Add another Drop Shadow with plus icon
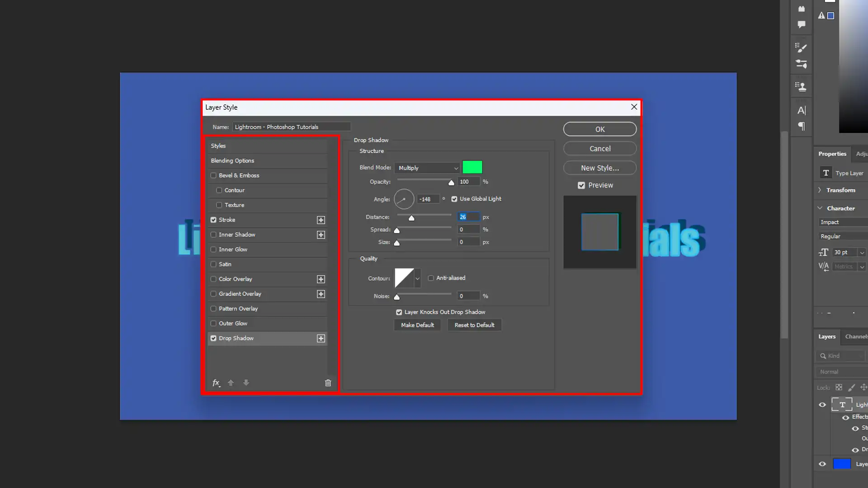 pos(321,338)
